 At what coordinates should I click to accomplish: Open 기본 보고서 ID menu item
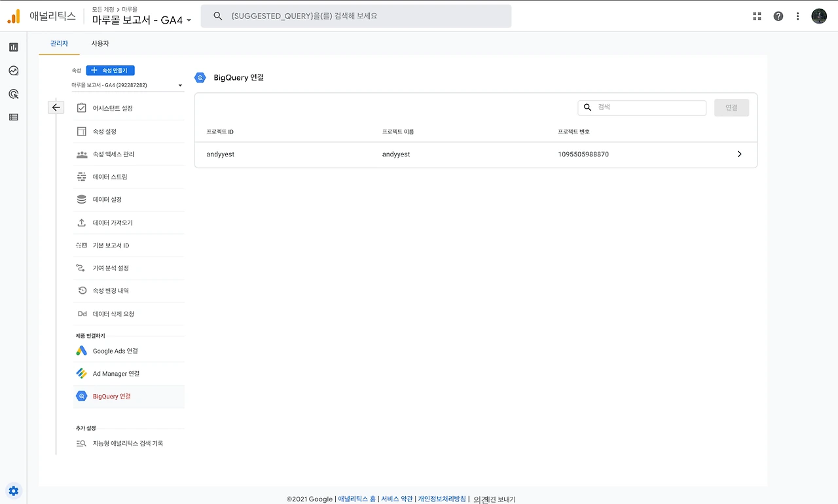coord(129,245)
